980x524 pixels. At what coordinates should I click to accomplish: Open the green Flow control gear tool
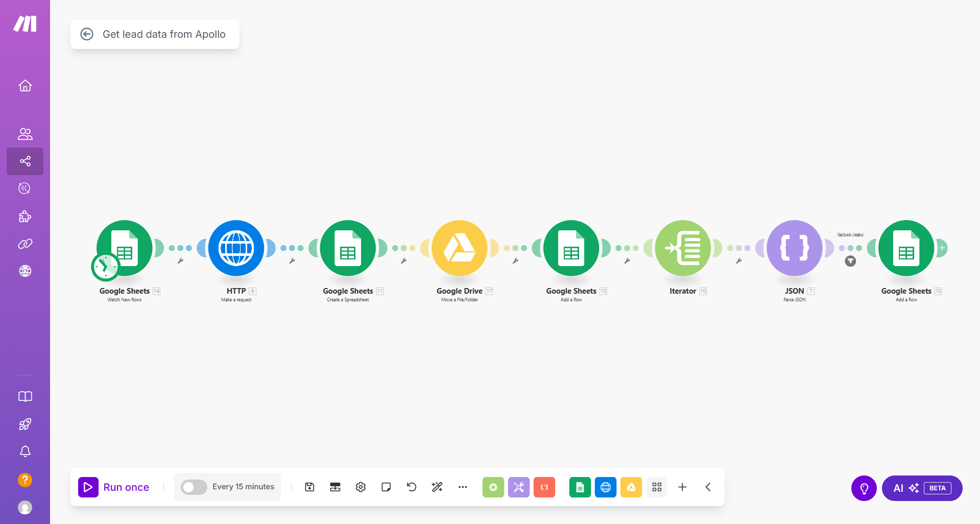click(x=493, y=487)
